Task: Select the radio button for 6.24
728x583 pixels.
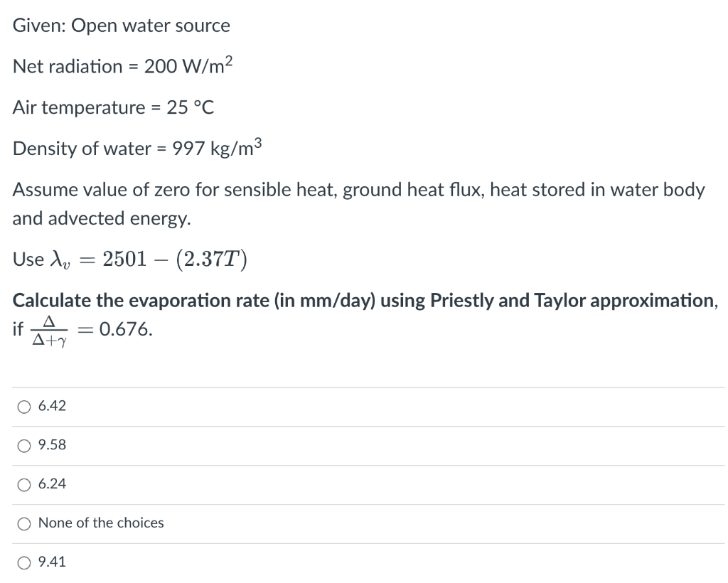Action: (23, 483)
